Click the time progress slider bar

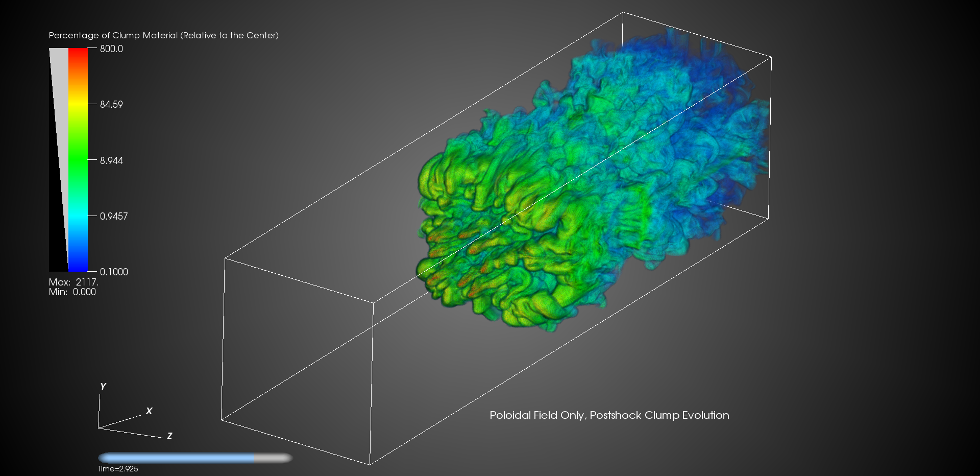[195, 458]
